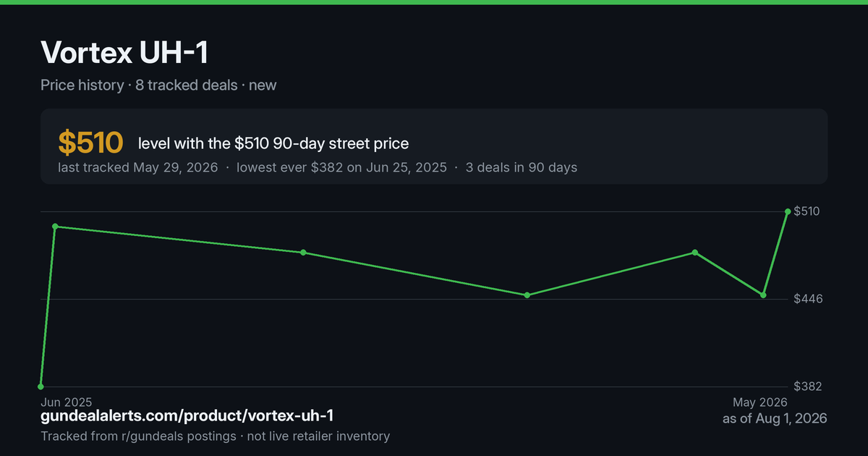Click the lowest $382 data point on chart
Viewport: 868px width, 456px height.
coord(41,387)
